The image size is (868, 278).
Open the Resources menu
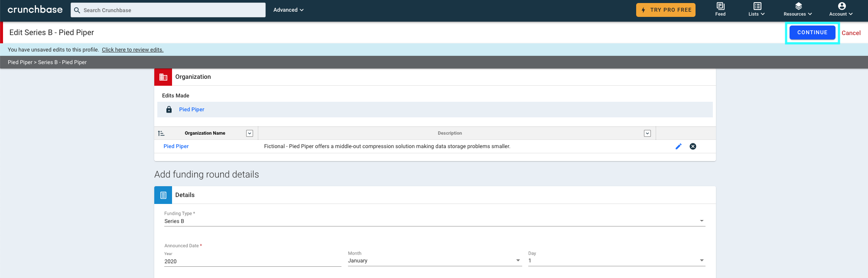798,9
